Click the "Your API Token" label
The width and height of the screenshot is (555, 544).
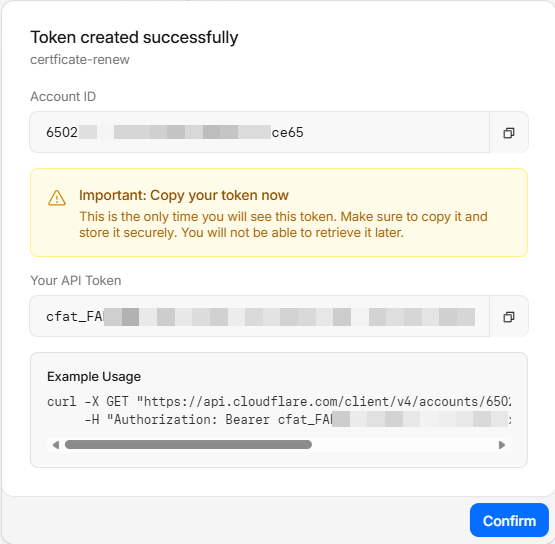(x=76, y=281)
